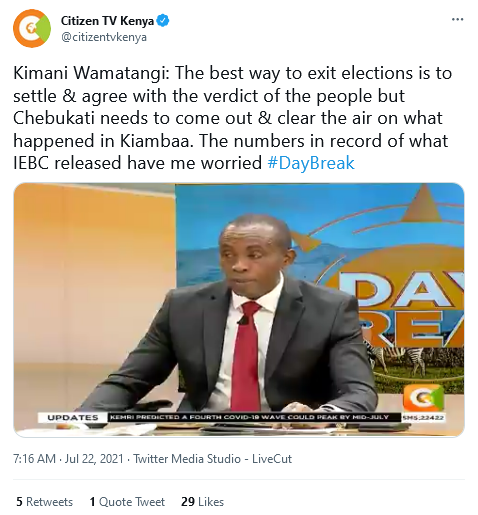
Task: Show the 29 Likes list
Action: point(202,502)
